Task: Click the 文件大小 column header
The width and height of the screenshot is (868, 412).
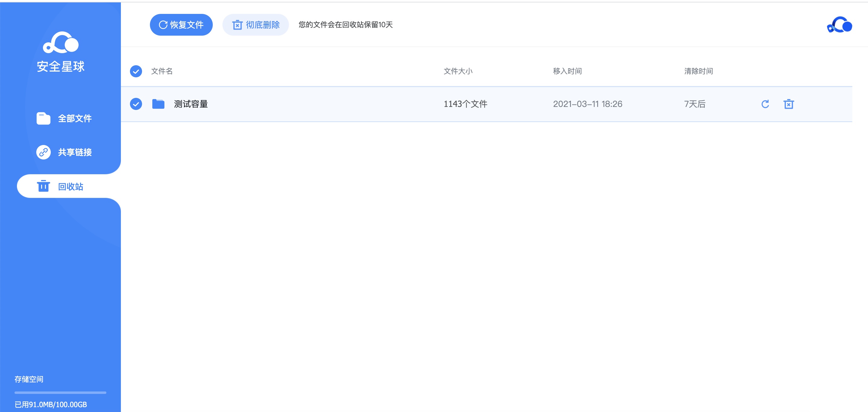Action: point(458,71)
